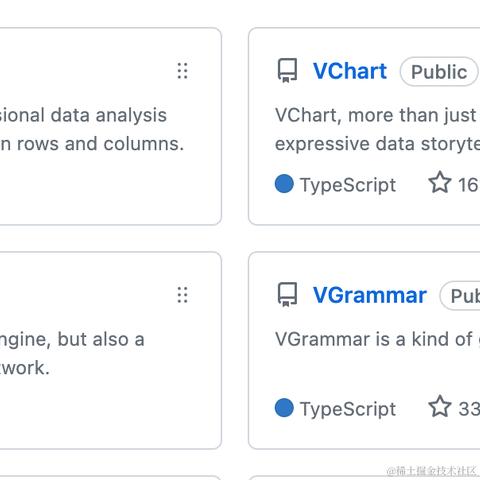Click the VGrammar star count starting with 33
Screen dimensions: 480x480
click(x=469, y=408)
